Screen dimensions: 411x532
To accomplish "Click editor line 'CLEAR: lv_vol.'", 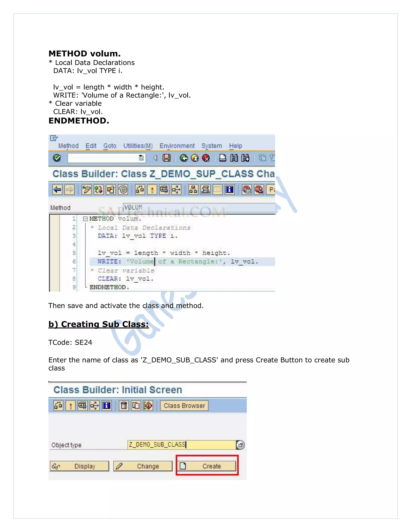I will click(125, 279).
